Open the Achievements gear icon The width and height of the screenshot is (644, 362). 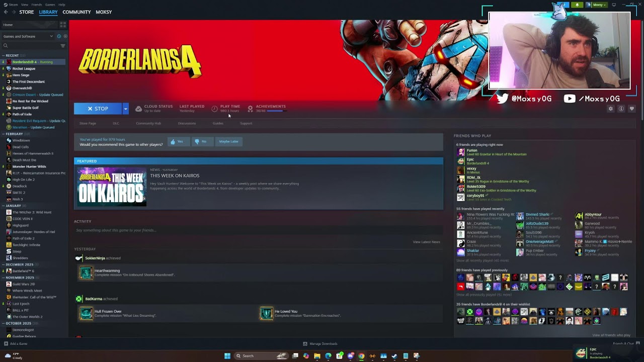point(250,109)
